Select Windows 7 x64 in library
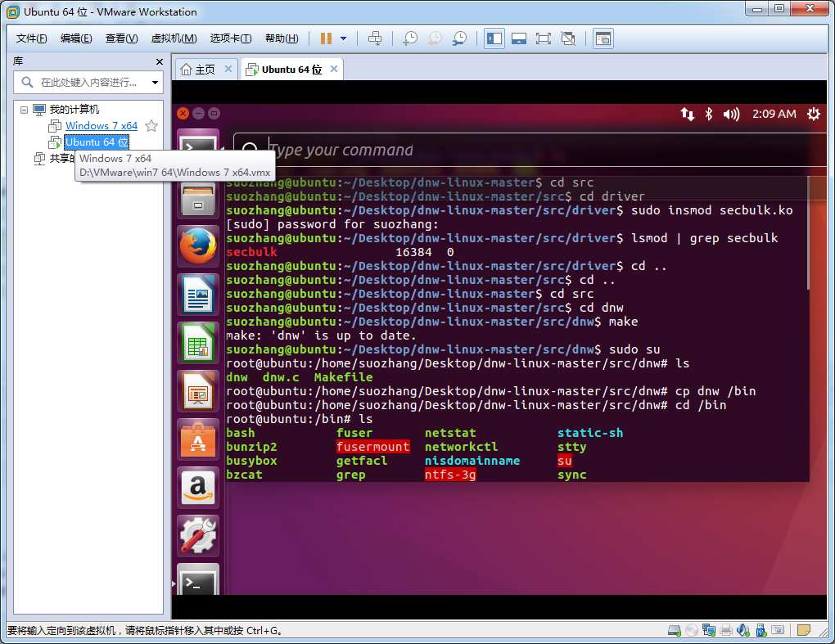 click(102, 126)
